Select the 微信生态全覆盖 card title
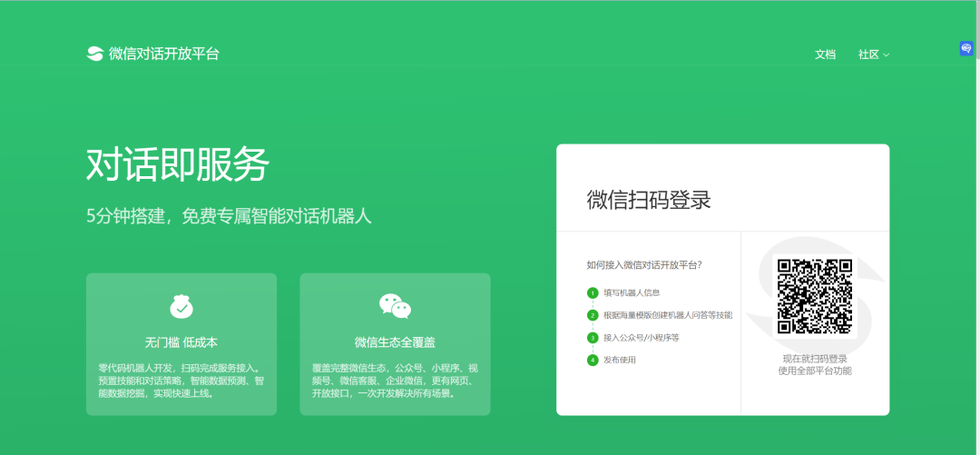 pos(395,342)
